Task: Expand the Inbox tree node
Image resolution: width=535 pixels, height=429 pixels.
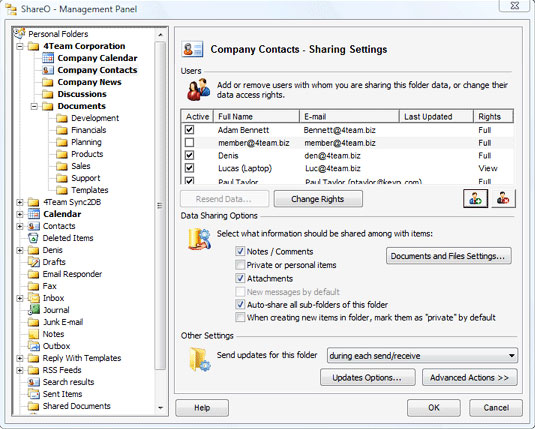Action: coord(20,298)
